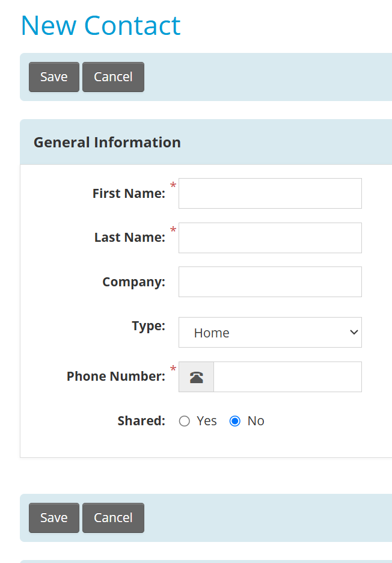Open the Type dropdown showing Home
392x563 pixels.
click(x=270, y=332)
